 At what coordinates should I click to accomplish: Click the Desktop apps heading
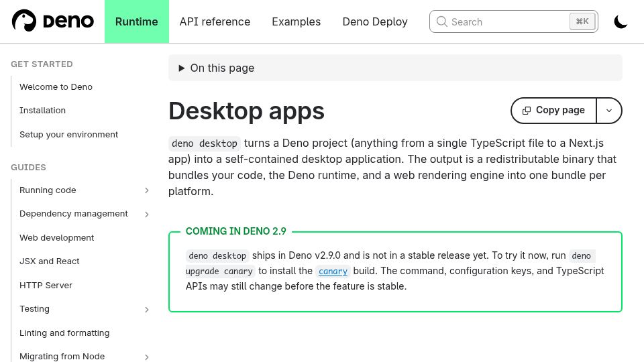point(246,111)
